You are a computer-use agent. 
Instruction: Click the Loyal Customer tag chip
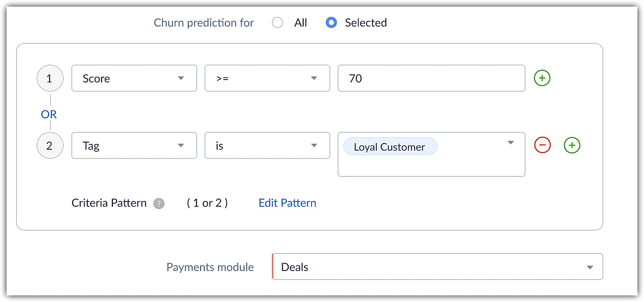(x=390, y=147)
